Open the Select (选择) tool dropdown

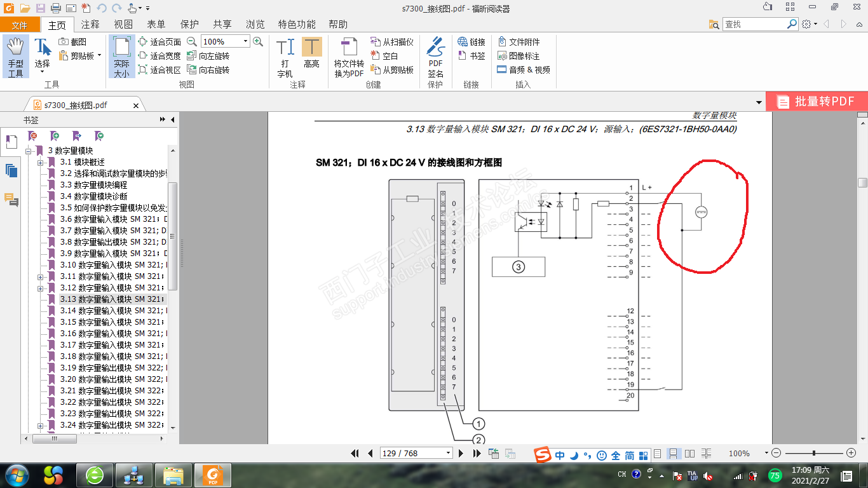pyautogui.click(x=43, y=72)
